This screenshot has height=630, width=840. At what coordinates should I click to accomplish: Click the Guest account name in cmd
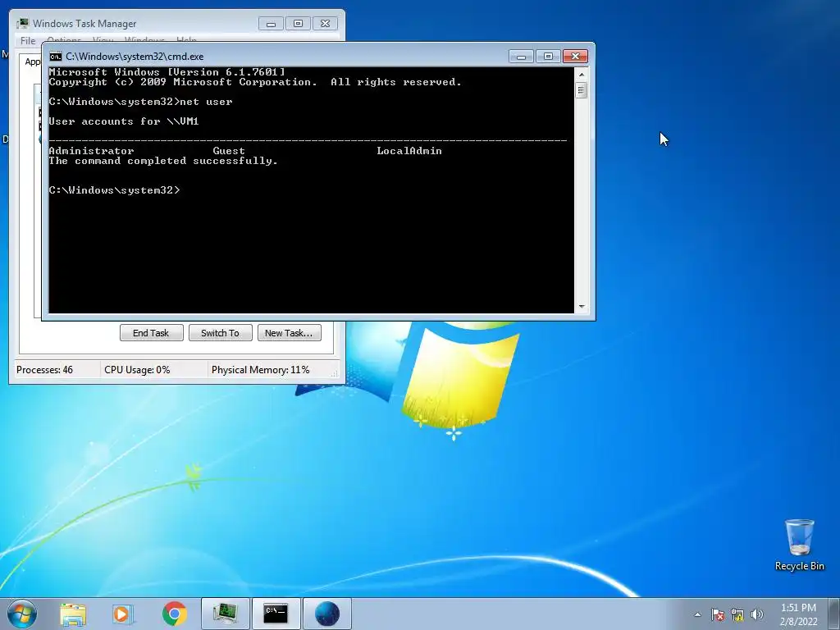point(229,151)
